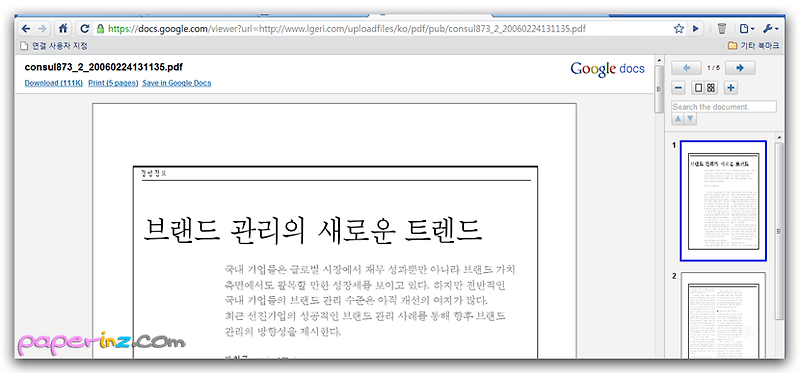Viewport: 800px width, 373px height.
Task: Go back with the browser back arrow
Action: coord(26,28)
